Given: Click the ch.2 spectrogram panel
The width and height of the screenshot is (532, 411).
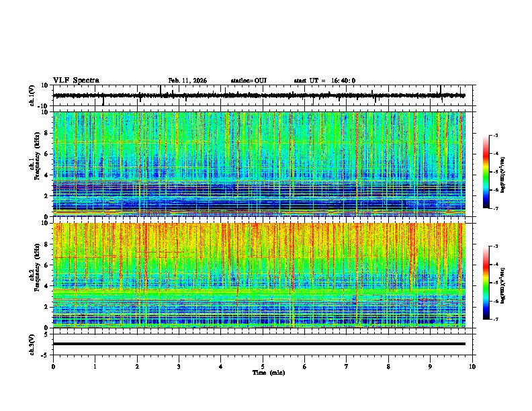Looking at the screenshot, I should click(x=259, y=275).
